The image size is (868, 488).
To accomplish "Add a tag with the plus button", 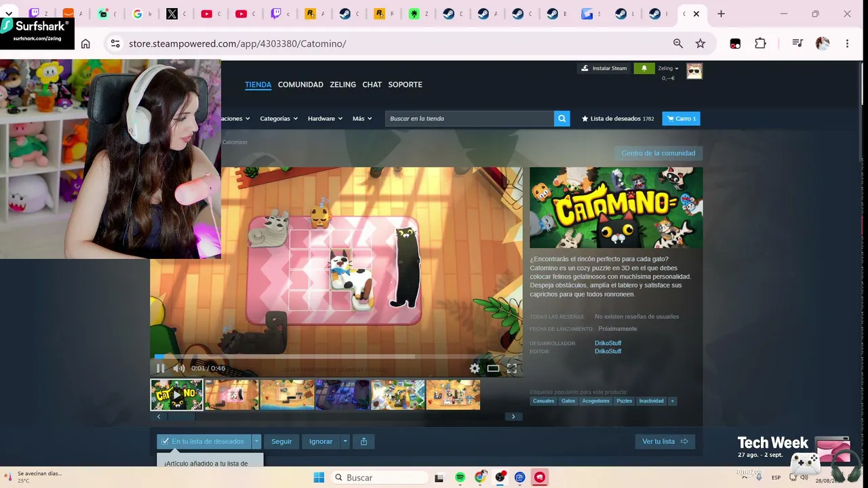I will click(673, 401).
